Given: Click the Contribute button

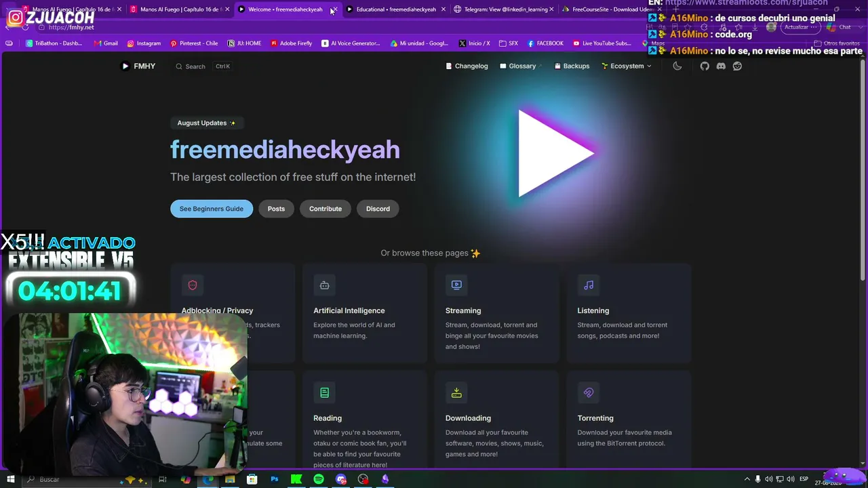Looking at the screenshot, I should coord(325,209).
